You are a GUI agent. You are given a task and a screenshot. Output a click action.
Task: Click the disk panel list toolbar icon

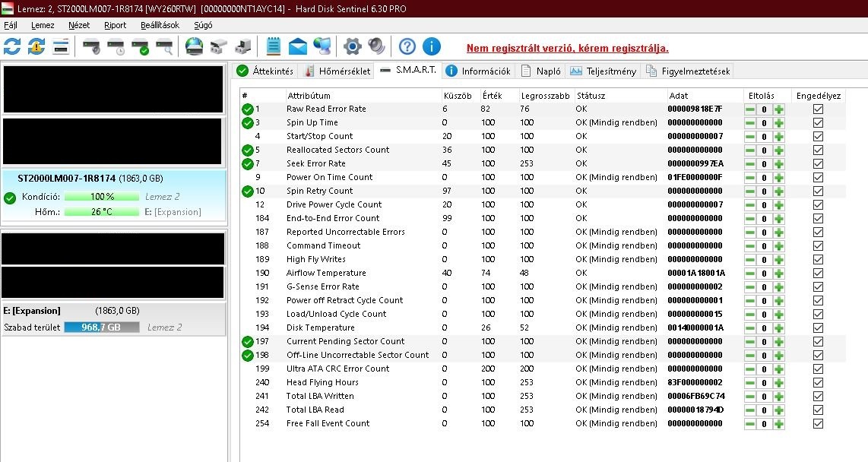61,46
